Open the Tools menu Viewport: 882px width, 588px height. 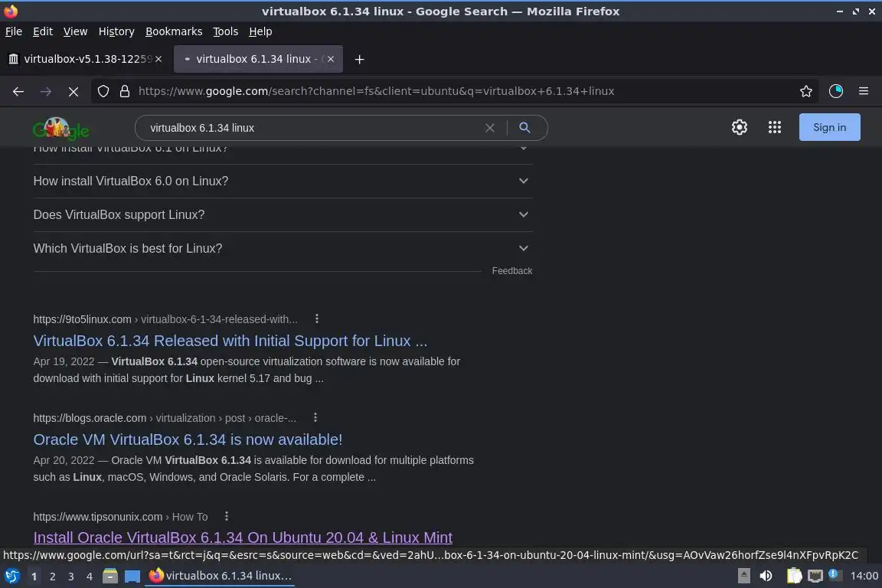tap(226, 31)
